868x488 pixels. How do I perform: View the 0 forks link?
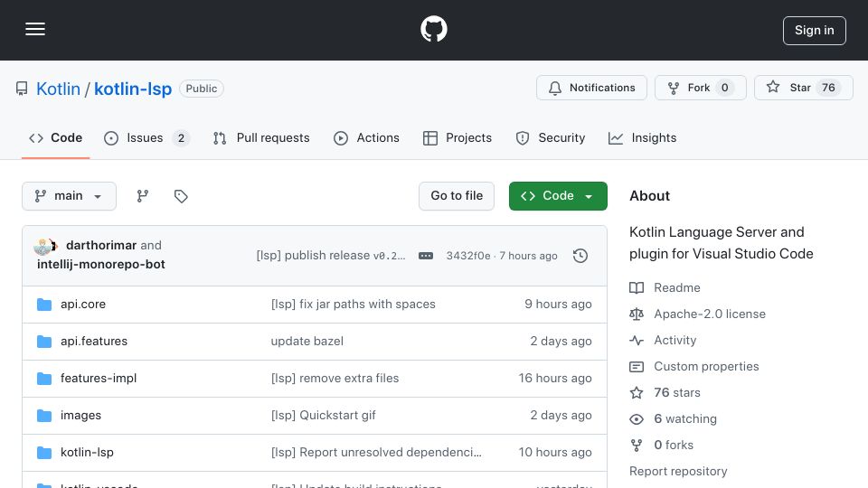coord(674,445)
